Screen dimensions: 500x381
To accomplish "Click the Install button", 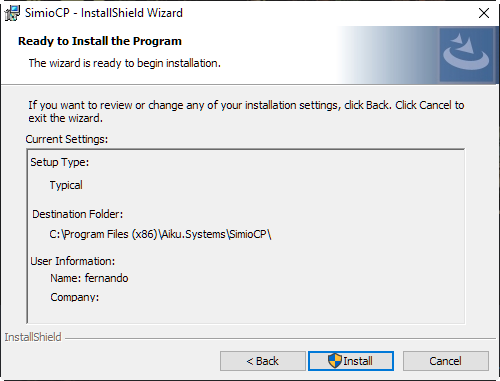I will (x=351, y=361).
